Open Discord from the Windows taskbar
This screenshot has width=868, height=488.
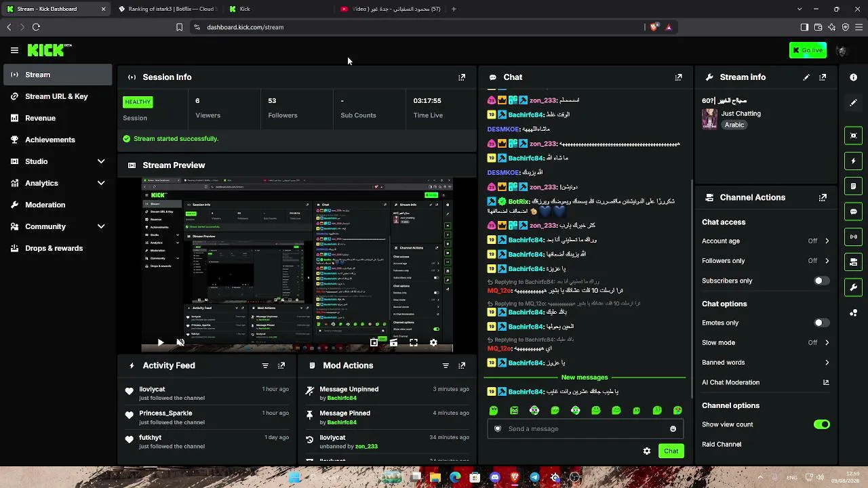click(x=495, y=477)
